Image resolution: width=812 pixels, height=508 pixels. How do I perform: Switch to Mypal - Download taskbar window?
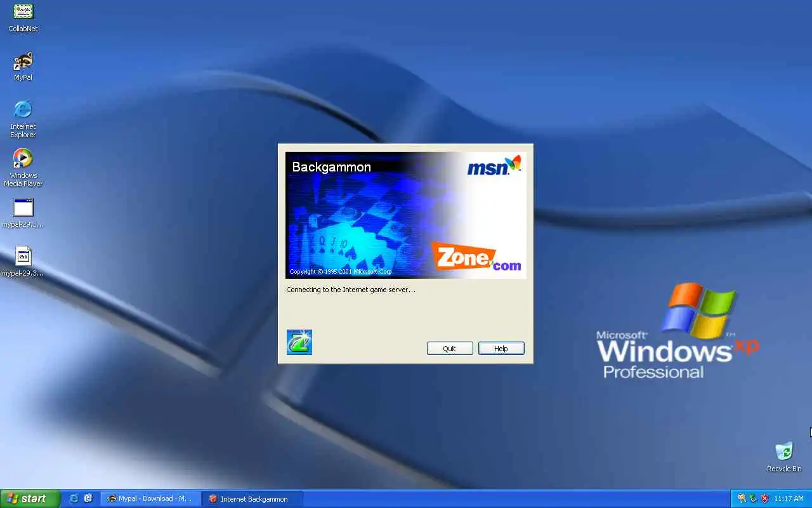(x=151, y=498)
